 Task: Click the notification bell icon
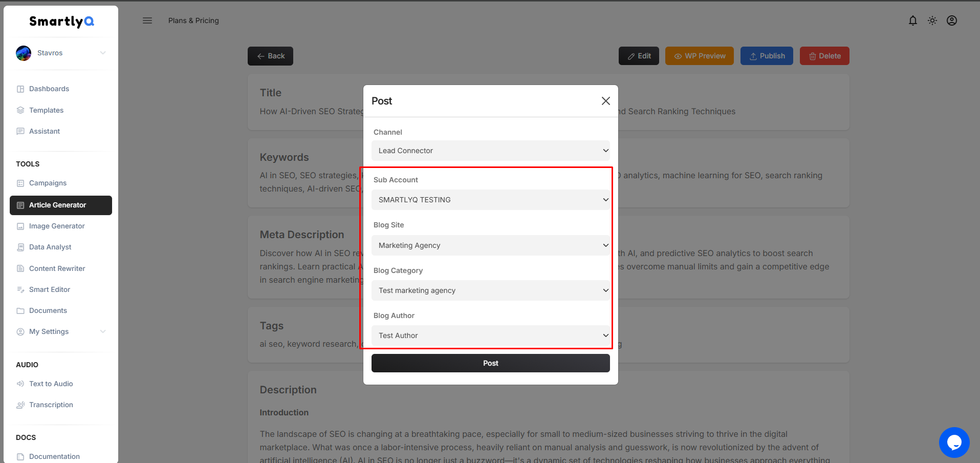coord(913,20)
